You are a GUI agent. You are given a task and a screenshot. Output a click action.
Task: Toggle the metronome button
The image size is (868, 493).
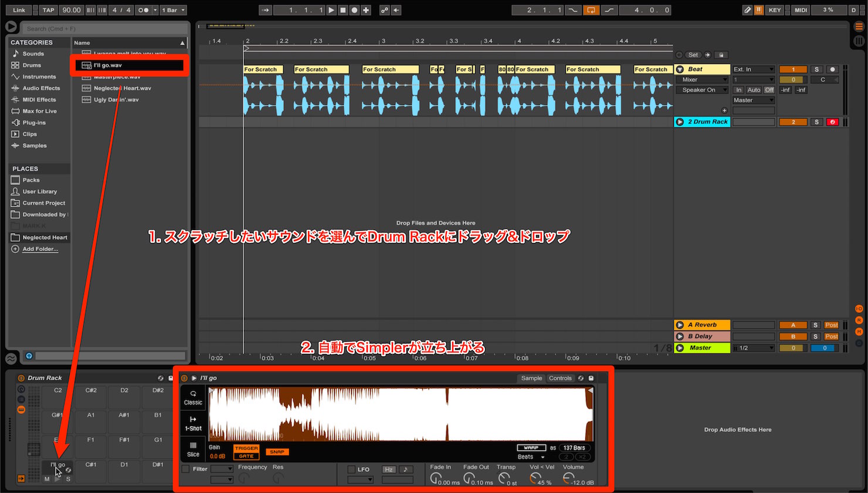143,10
